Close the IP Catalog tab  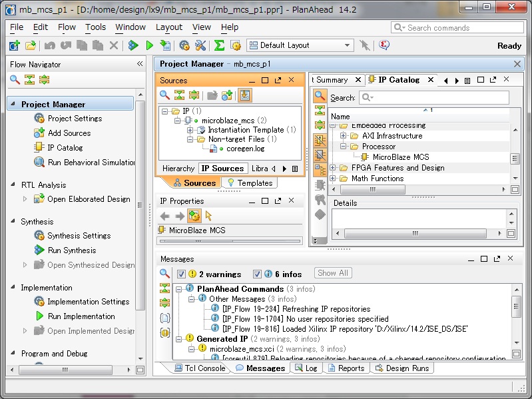pyautogui.click(x=431, y=80)
